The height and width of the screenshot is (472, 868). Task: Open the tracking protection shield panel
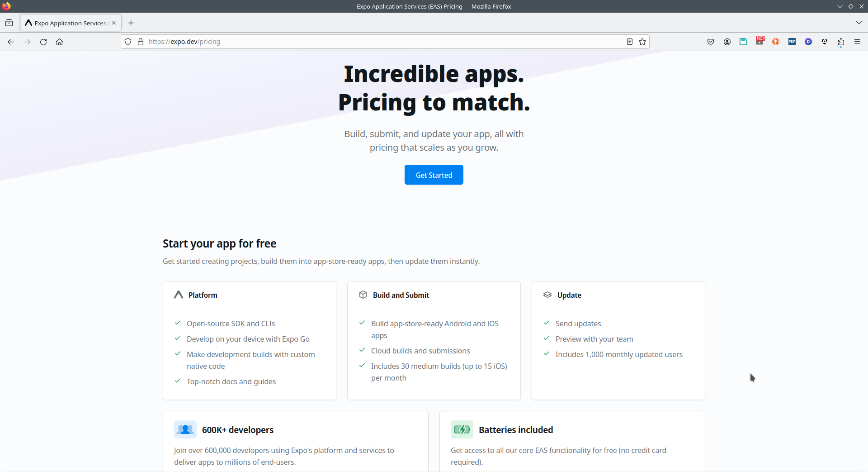point(128,42)
